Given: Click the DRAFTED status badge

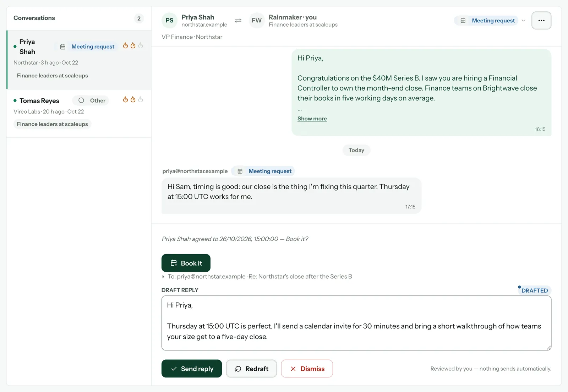Looking at the screenshot, I should pyautogui.click(x=534, y=290).
